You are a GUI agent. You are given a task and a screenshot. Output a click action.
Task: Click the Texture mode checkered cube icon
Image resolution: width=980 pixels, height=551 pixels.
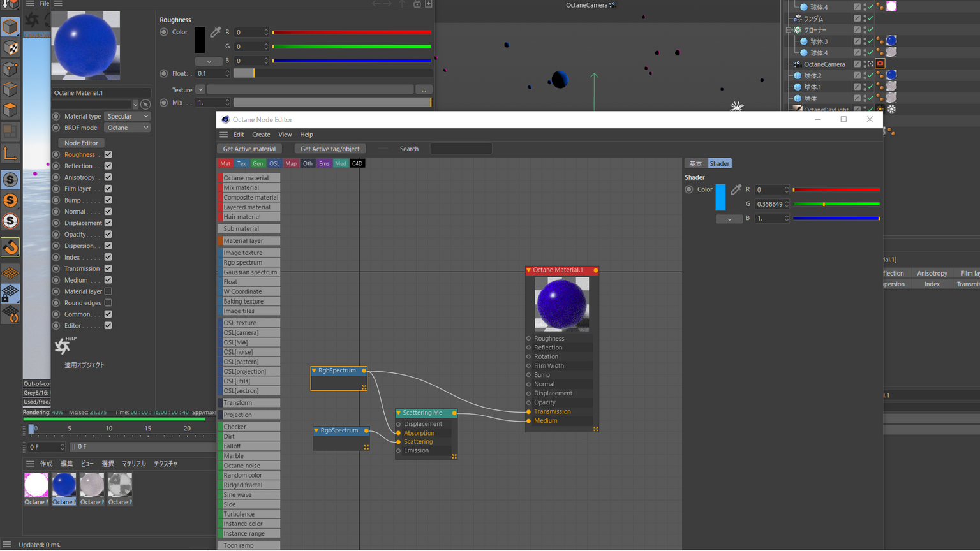click(x=10, y=48)
